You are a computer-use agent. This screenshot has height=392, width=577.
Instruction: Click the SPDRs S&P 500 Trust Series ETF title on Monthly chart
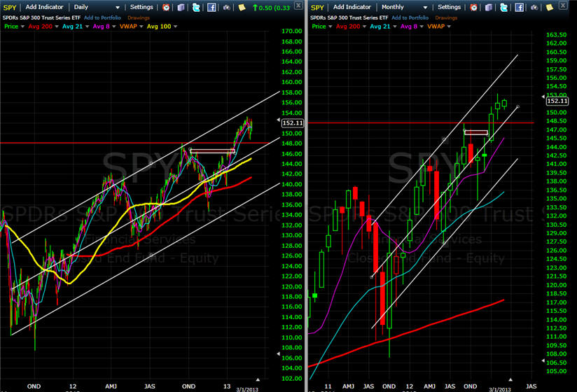coord(349,17)
